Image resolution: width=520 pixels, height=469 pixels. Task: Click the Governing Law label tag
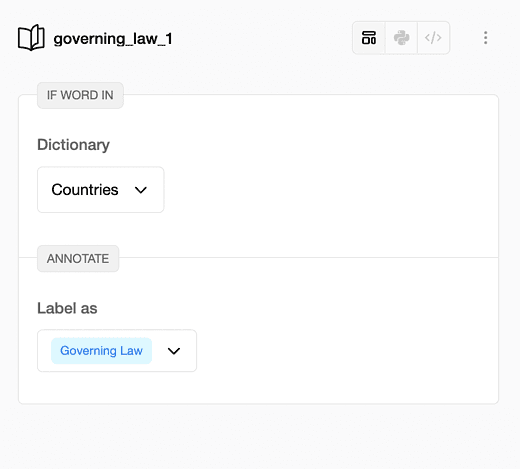click(101, 351)
